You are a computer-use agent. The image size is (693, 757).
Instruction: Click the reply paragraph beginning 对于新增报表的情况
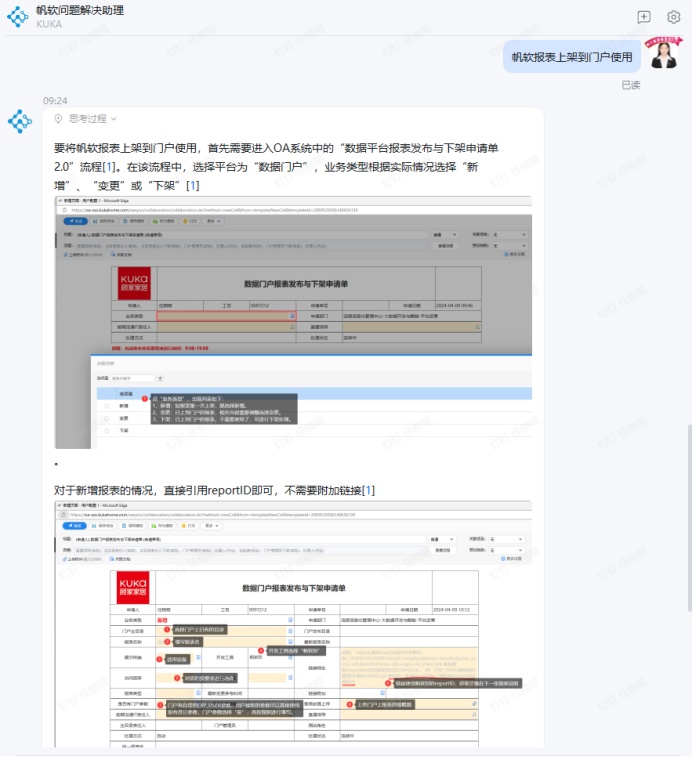[x=214, y=489]
